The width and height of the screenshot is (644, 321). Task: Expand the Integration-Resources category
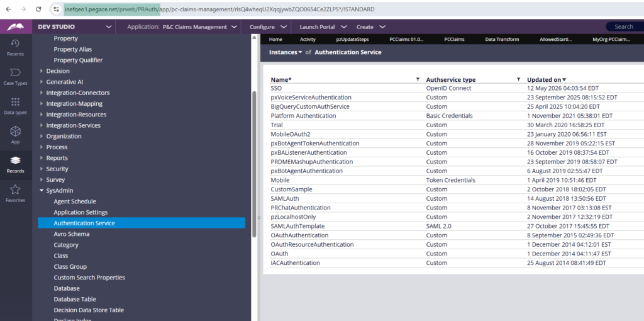click(42, 115)
